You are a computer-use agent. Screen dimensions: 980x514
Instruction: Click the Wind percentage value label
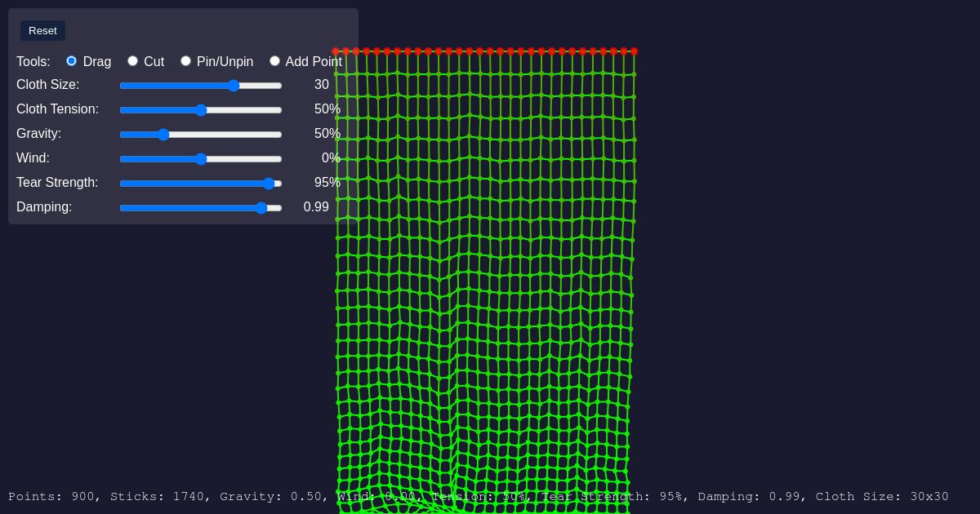point(332,158)
